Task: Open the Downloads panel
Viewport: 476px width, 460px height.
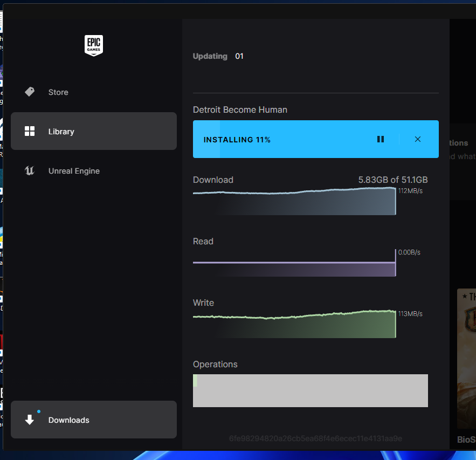Action: [93, 420]
